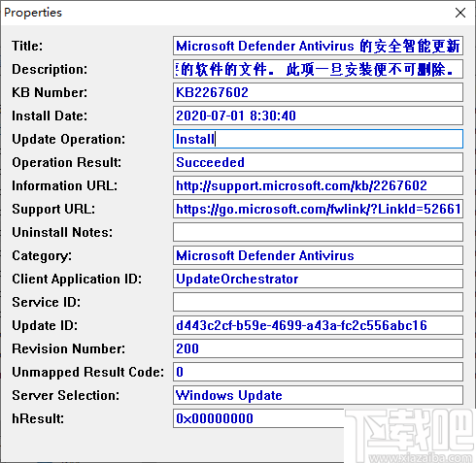Viewport: 476px width, 463px height.
Task: Click the Install Date field
Action: pos(318,116)
